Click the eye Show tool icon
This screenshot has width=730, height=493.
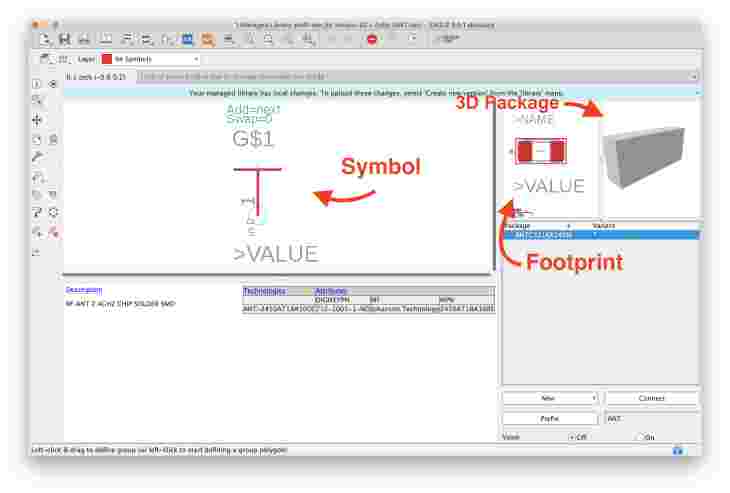tap(53, 84)
